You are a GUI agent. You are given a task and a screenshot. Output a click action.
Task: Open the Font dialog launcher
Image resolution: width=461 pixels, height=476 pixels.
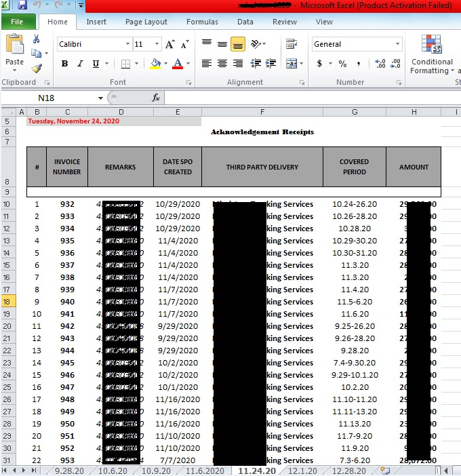[188, 82]
